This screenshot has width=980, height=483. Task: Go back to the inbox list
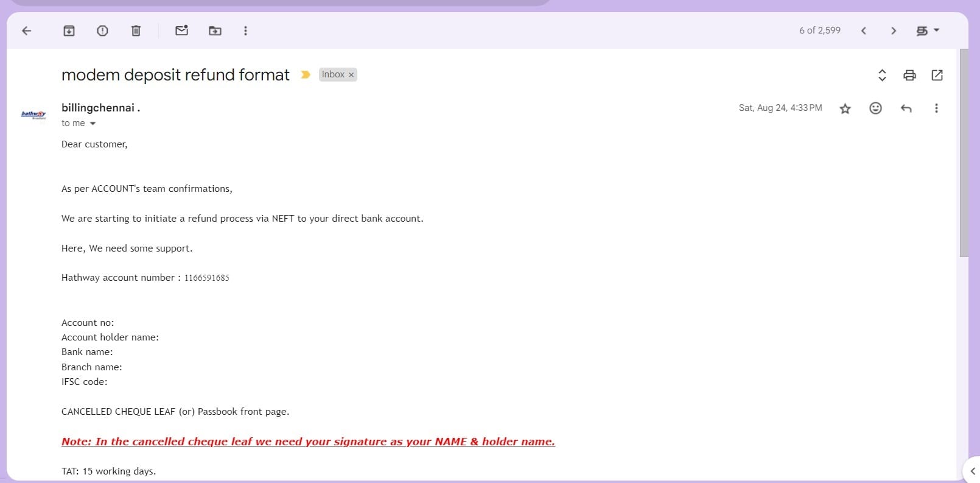point(26,30)
